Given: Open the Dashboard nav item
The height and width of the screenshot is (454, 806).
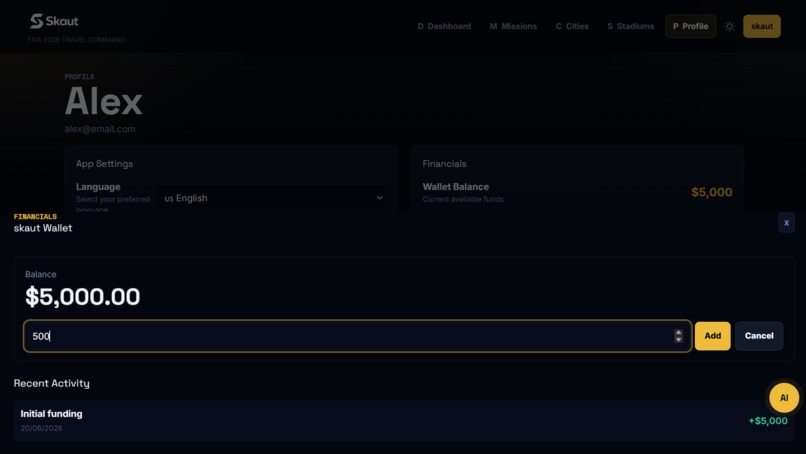Looking at the screenshot, I should pos(444,26).
